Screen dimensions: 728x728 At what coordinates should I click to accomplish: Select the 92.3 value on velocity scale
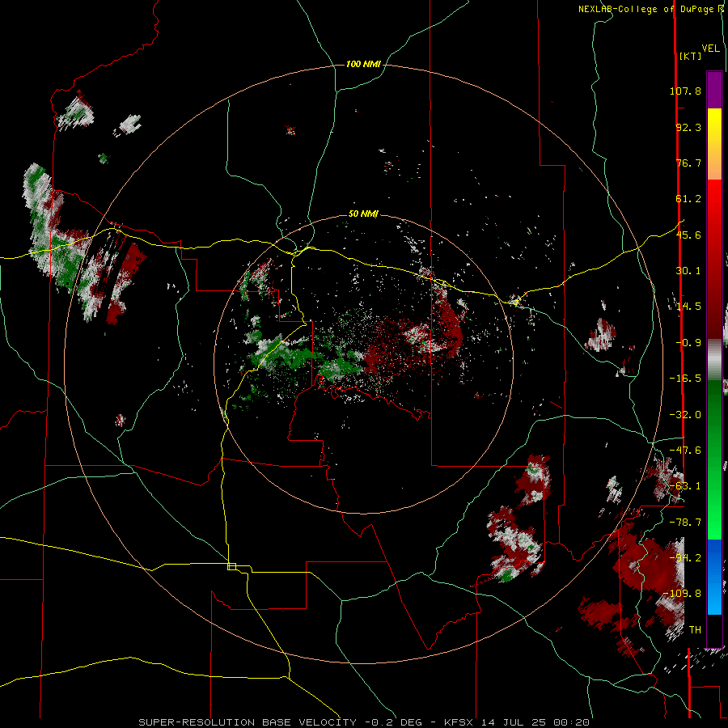(x=688, y=127)
